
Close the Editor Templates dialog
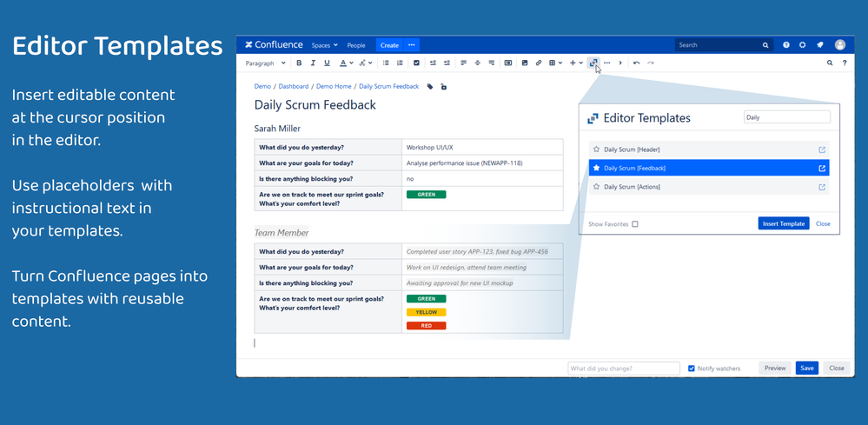823,223
